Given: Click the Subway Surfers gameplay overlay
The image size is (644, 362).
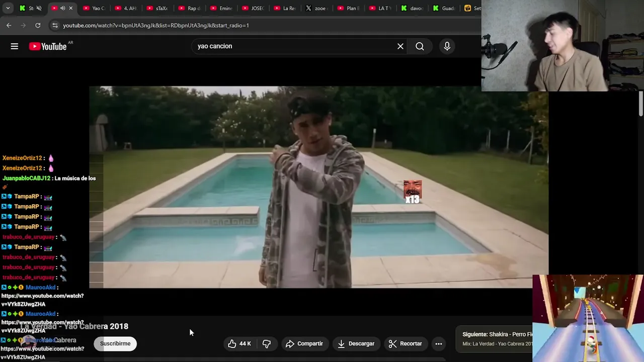Looking at the screenshot, I should 588,318.
